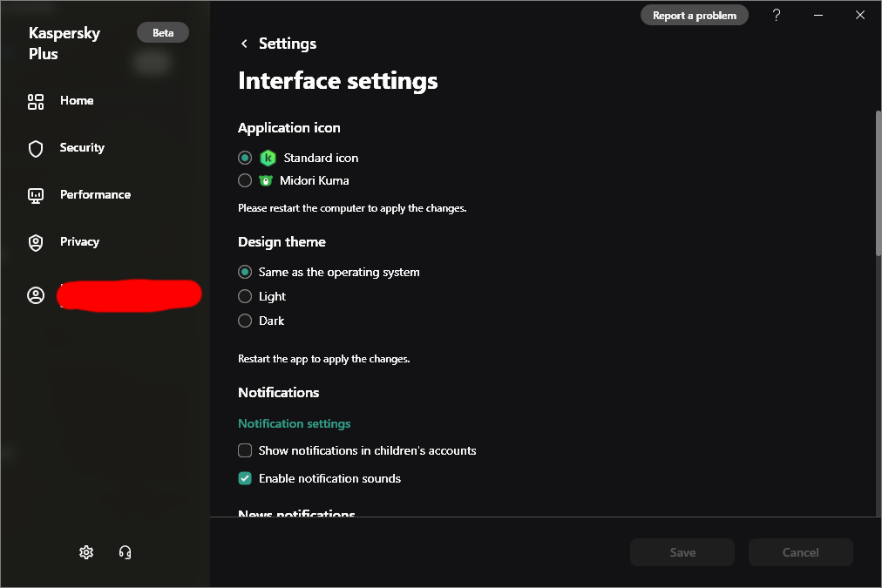Select the Midori Kuma radio button
Viewport: 882px width, 588px height.
pyautogui.click(x=245, y=180)
